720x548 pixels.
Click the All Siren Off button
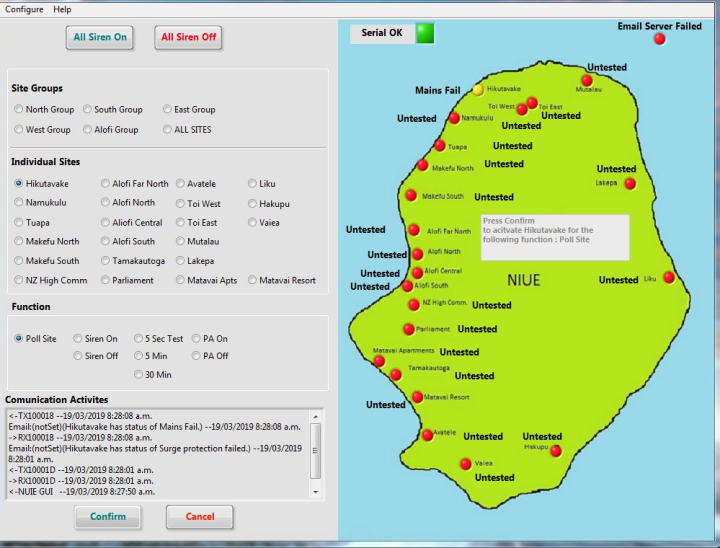[x=188, y=37]
